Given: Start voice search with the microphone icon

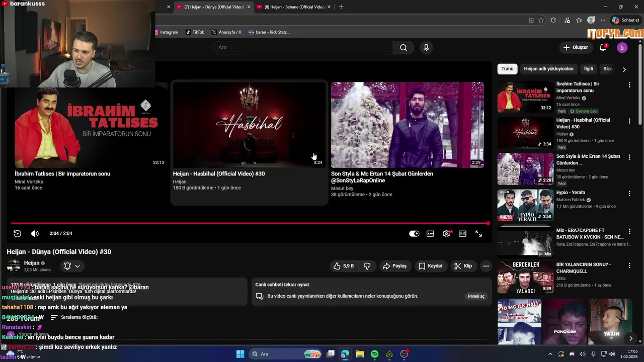Looking at the screenshot, I should pos(426,48).
